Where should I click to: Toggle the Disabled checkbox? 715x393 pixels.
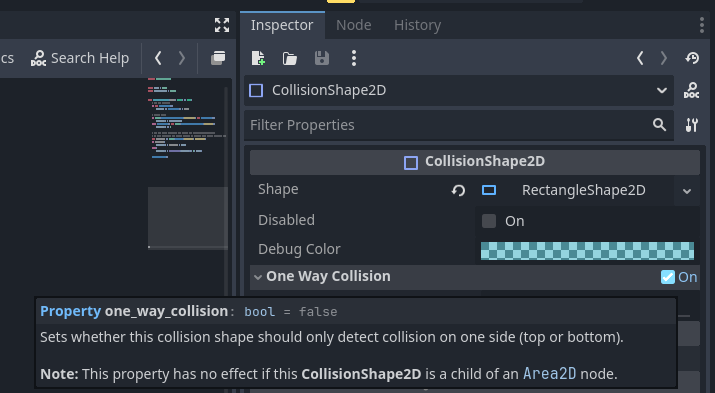click(x=489, y=221)
